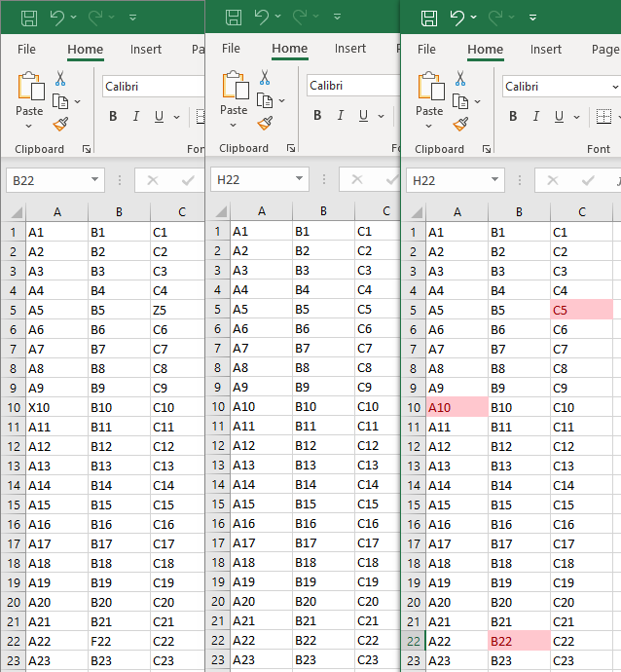Open File tab in middle window
Screen dimensions: 621x672
click(x=231, y=49)
